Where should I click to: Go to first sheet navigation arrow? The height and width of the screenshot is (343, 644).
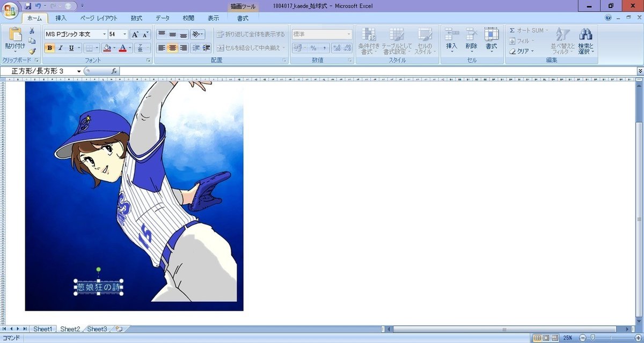(x=5, y=329)
